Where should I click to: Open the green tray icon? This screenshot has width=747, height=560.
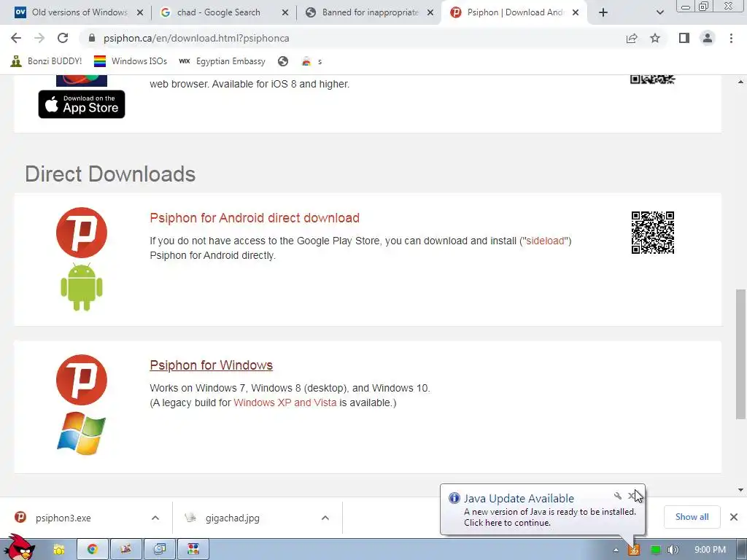pos(656,550)
